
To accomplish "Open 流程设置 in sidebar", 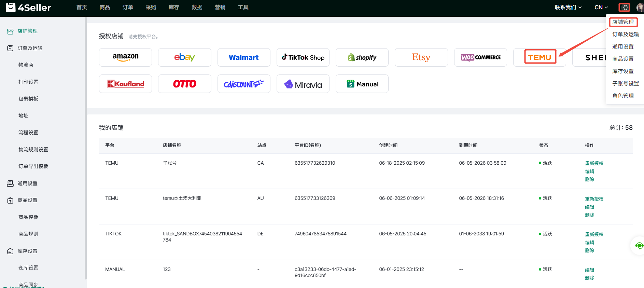I will pos(28,133).
